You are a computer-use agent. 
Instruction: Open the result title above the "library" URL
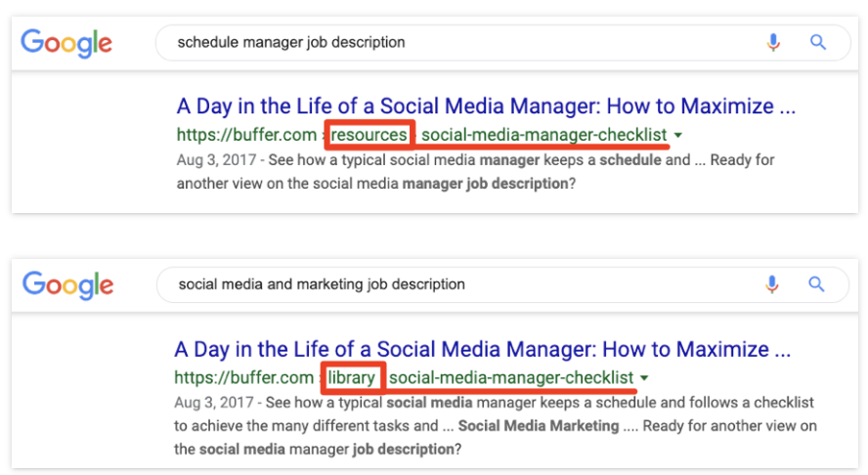click(483, 349)
